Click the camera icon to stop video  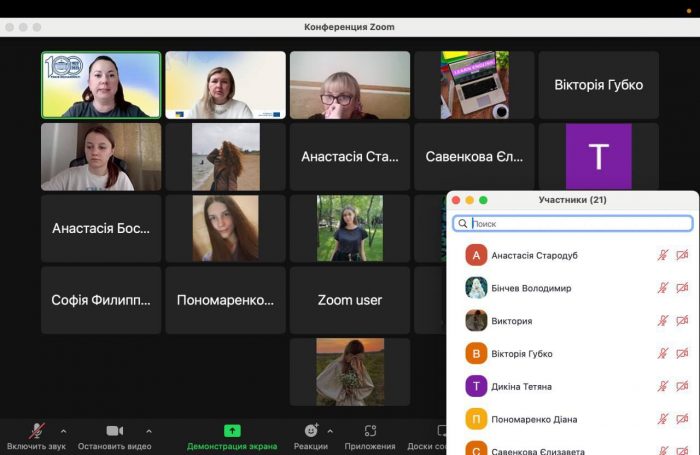coord(114,430)
